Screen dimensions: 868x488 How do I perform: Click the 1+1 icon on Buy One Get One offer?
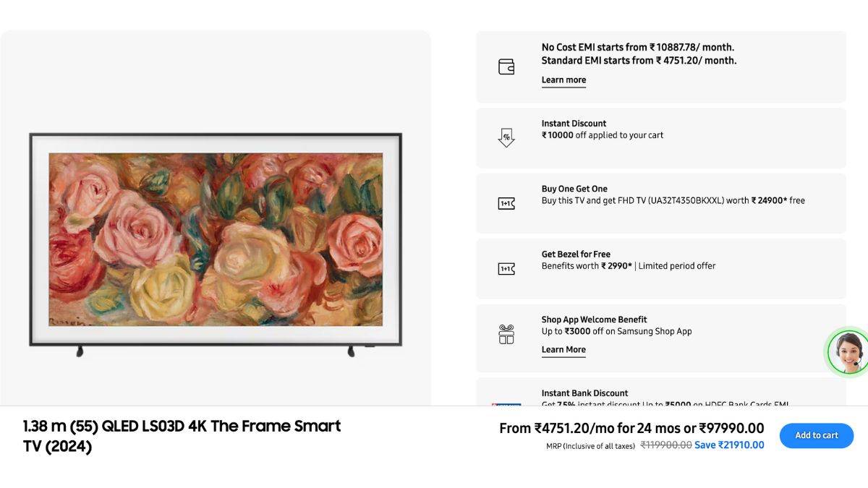(x=506, y=203)
